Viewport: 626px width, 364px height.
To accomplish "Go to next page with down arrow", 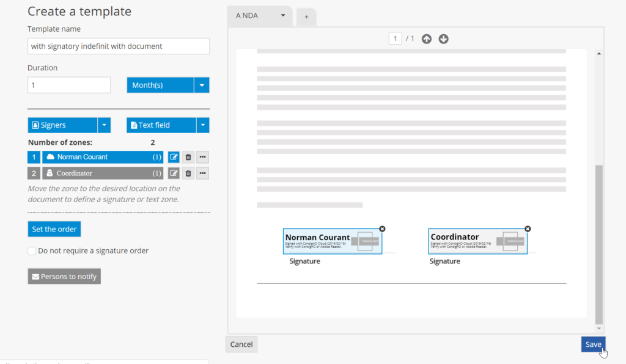I will (x=444, y=39).
